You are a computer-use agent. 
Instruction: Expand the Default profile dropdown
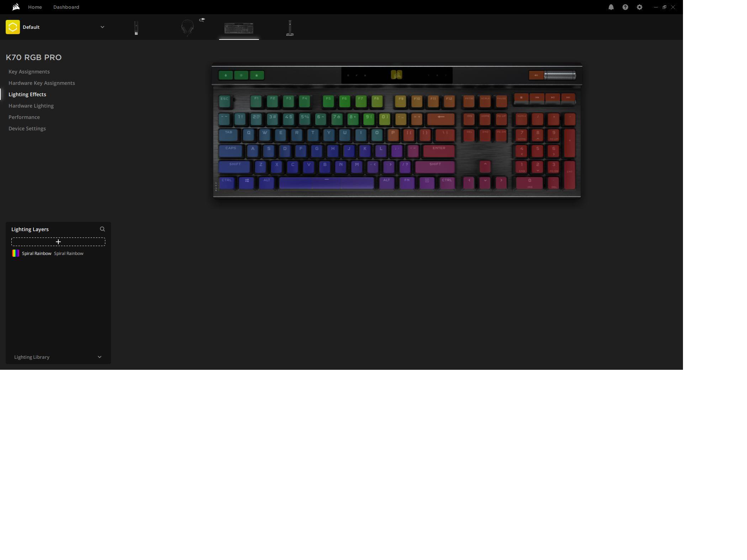[x=102, y=27]
